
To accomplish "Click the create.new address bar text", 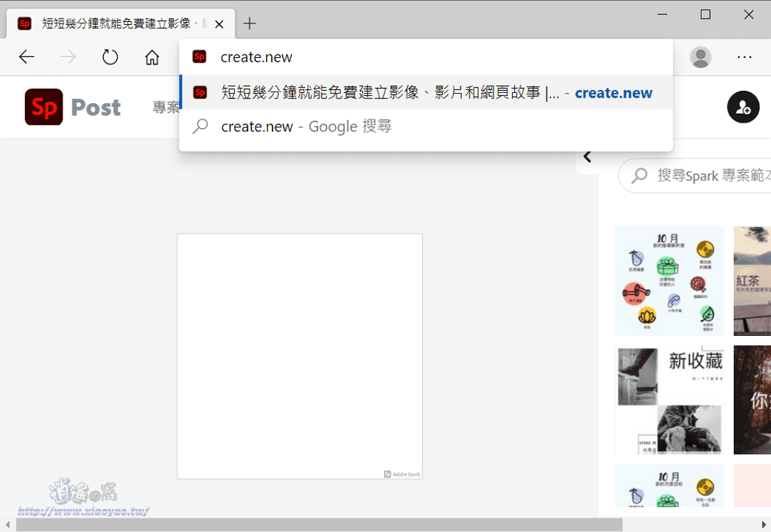I will [256, 57].
